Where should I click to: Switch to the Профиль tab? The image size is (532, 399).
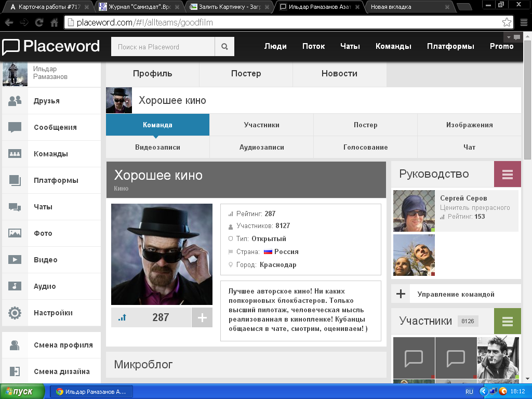tap(152, 74)
